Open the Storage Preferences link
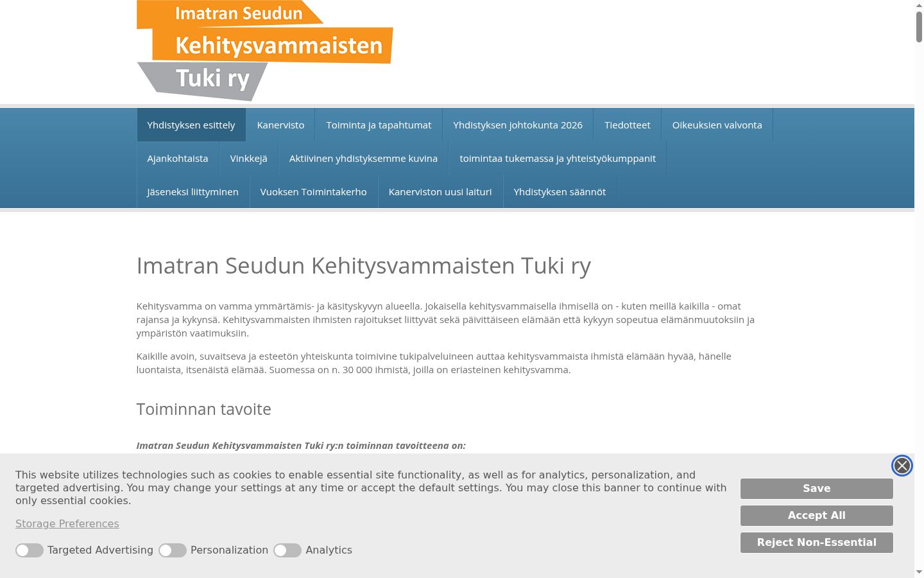 click(x=67, y=523)
